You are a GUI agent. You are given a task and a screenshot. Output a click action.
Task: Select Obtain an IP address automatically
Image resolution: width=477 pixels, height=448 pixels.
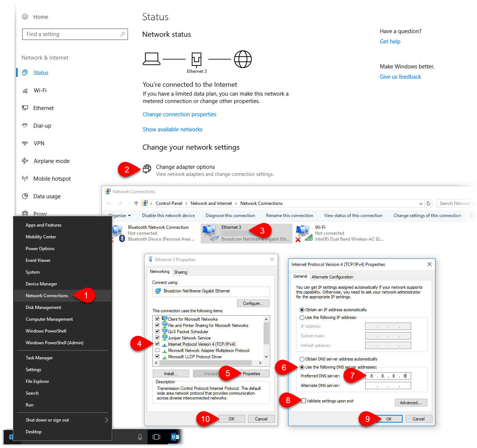[302, 310]
